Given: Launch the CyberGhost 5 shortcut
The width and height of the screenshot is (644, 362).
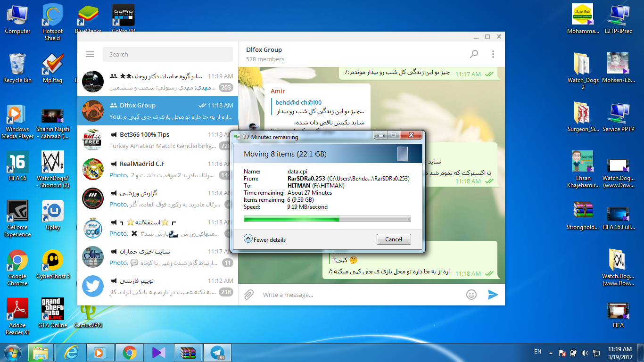Looking at the screenshot, I should (52, 264).
